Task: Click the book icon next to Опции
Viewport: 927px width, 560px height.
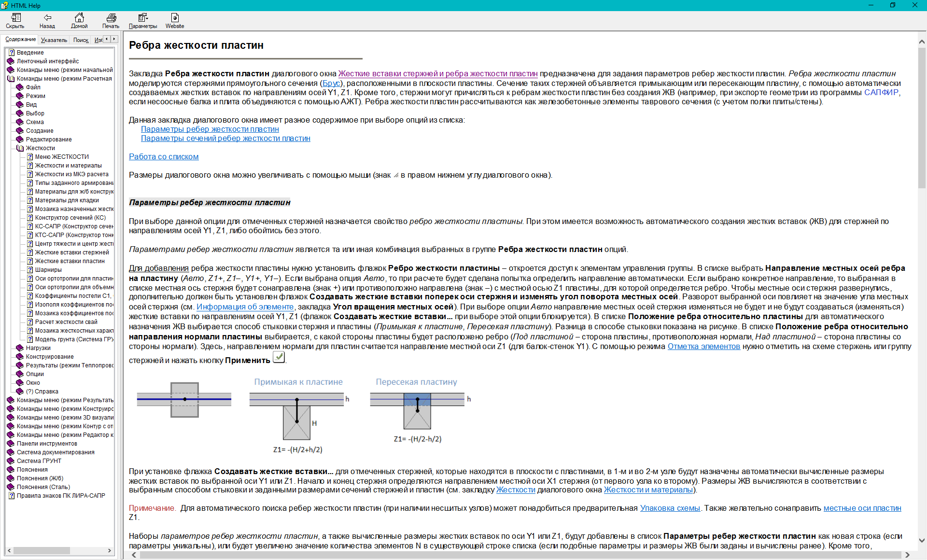Action: pyautogui.click(x=20, y=374)
